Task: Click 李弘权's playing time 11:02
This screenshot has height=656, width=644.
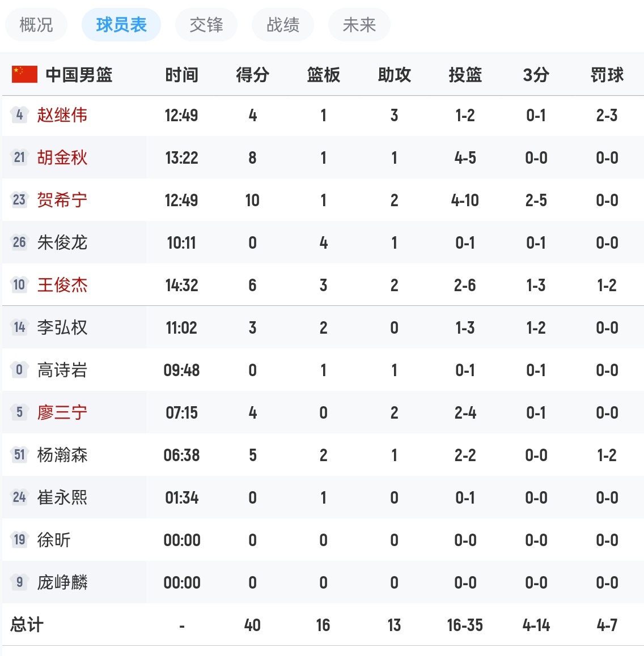Action: tap(181, 328)
